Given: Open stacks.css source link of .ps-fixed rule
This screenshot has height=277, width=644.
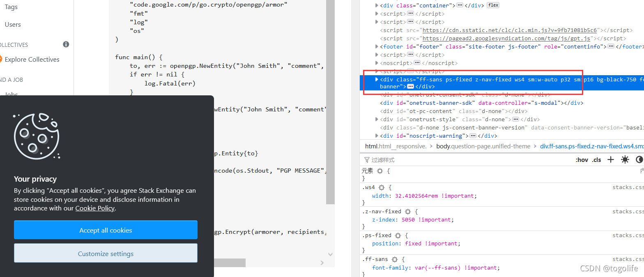Looking at the screenshot, I should coord(628,235).
